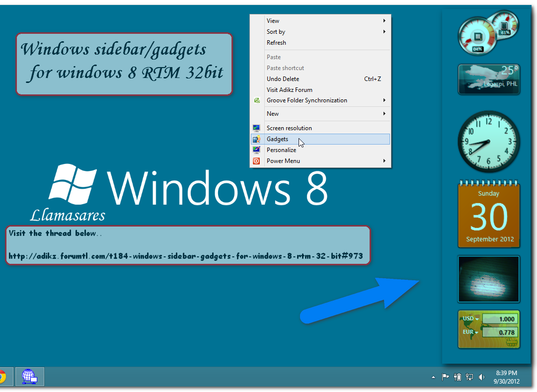Click the currency gadget data providers icon
Image resolution: width=537 pixels, height=392 pixels.
click(x=511, y=342)
